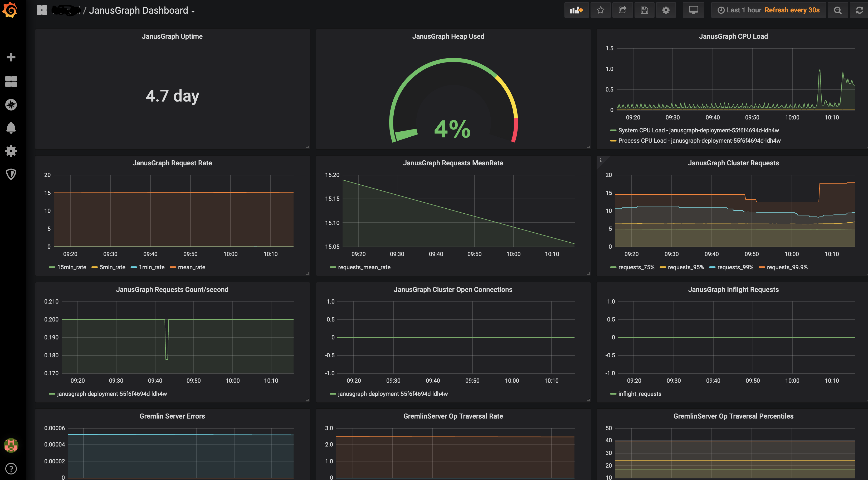Click the dashboard grid icon beside title

pos(42,10)
